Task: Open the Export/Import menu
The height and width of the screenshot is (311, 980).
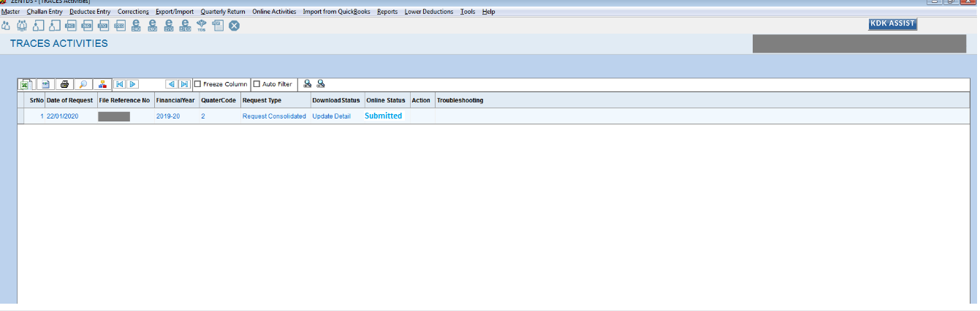Action: [x=175, y=12]
